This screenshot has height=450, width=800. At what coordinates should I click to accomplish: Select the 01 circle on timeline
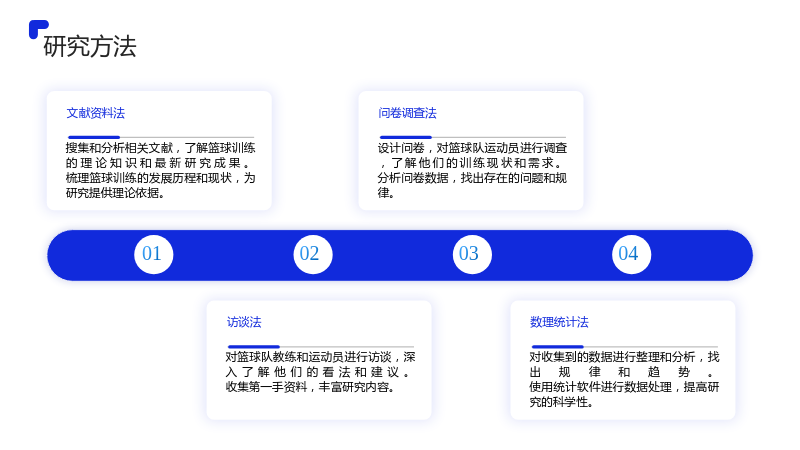154,255
